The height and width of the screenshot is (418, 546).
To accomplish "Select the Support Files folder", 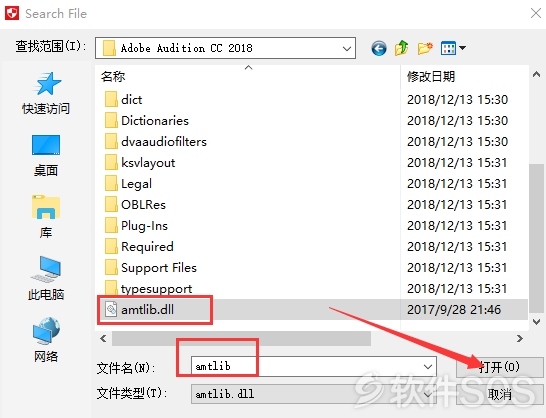I will click(x=158, y=268).
